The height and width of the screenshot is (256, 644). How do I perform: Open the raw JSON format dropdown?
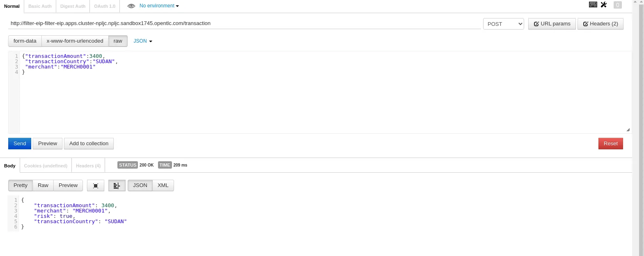point(143,41)
